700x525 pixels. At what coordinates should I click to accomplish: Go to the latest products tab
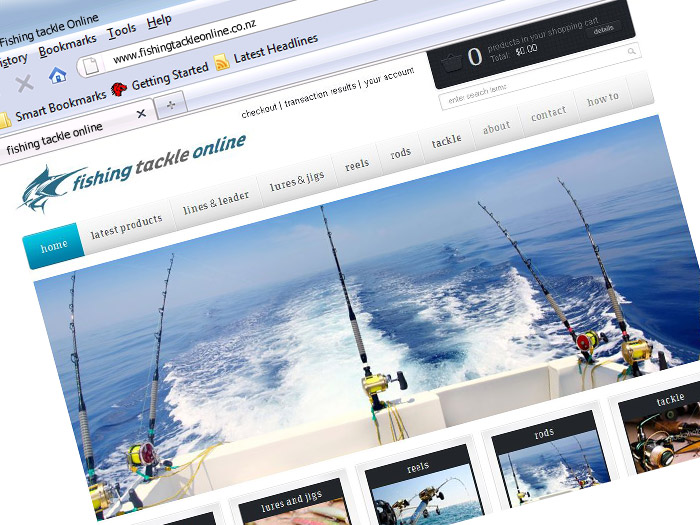click(x=126, y=227)
